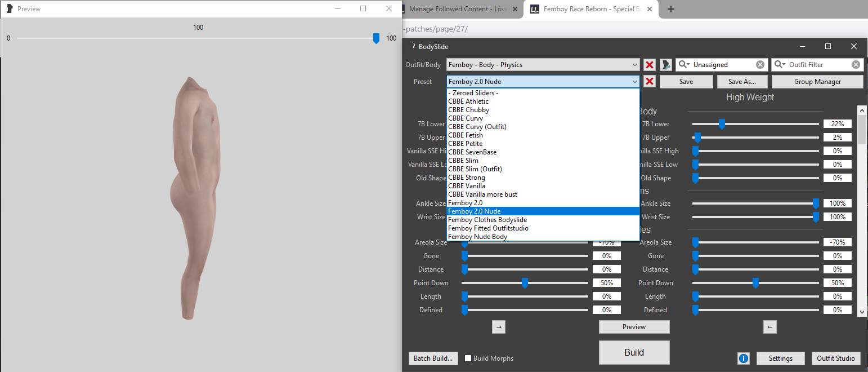The height and width of the screenshot is (372, 868).
Task: Open the group filter search magnifier icon
Action: coord(683,65)
